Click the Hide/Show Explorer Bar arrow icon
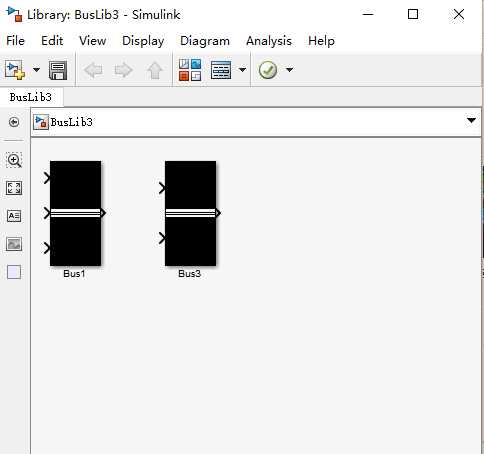This screenshot has height=454, width=484. coord(14,122)
